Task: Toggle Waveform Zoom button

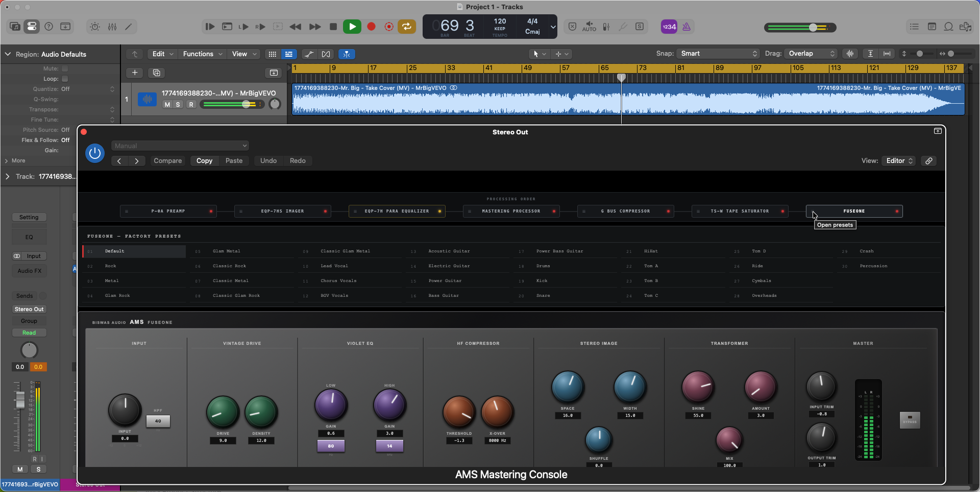Action: point(850,54)
